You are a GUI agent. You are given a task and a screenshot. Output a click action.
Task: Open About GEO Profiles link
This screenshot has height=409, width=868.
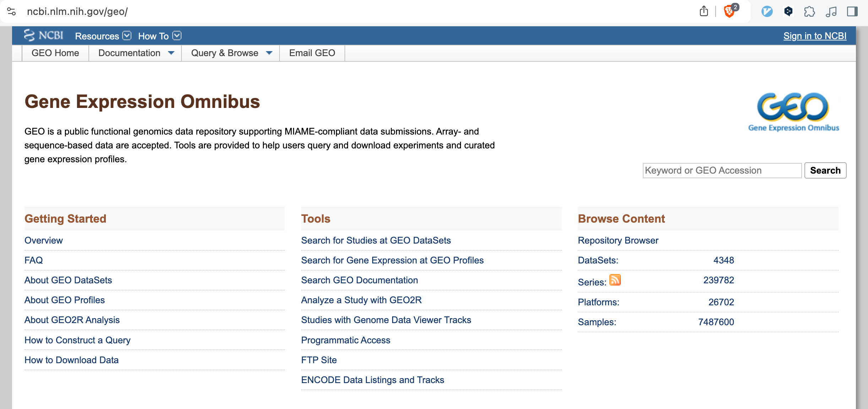pyautogui.click(x=65, y=300)
